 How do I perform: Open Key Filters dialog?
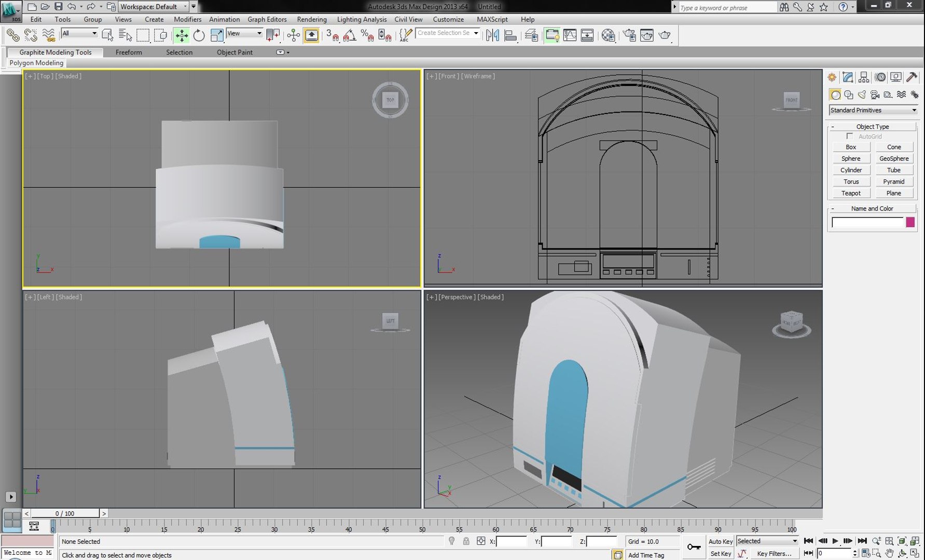[774, 554]
